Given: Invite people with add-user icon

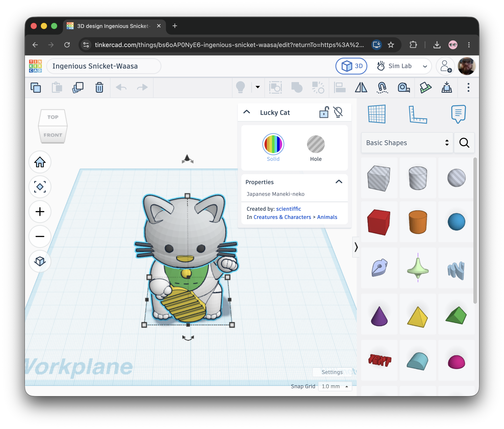Looking at the screenshot, I should tap(446, 66).
